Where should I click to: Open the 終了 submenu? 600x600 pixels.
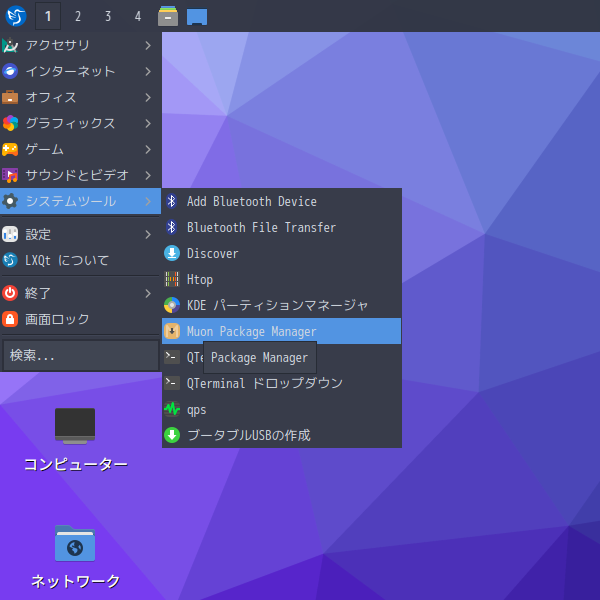point(80,293)
